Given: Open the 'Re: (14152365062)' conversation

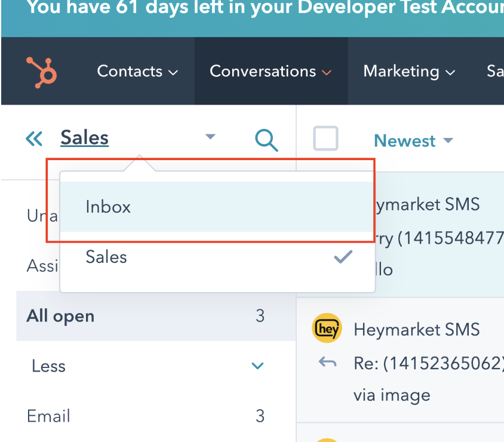Looking at the screenshot, I should [429, 364].
